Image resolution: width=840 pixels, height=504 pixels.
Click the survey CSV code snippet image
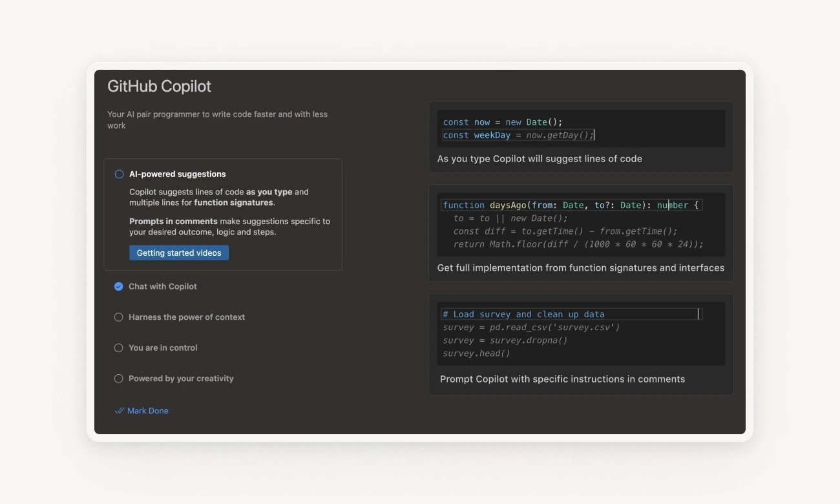coord(581,334)
